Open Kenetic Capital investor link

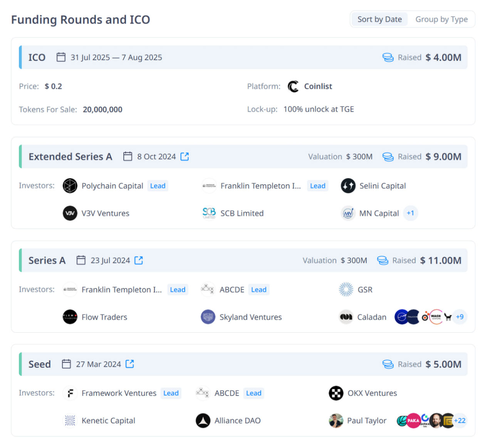pyautogui.click(x=108, y=421)
